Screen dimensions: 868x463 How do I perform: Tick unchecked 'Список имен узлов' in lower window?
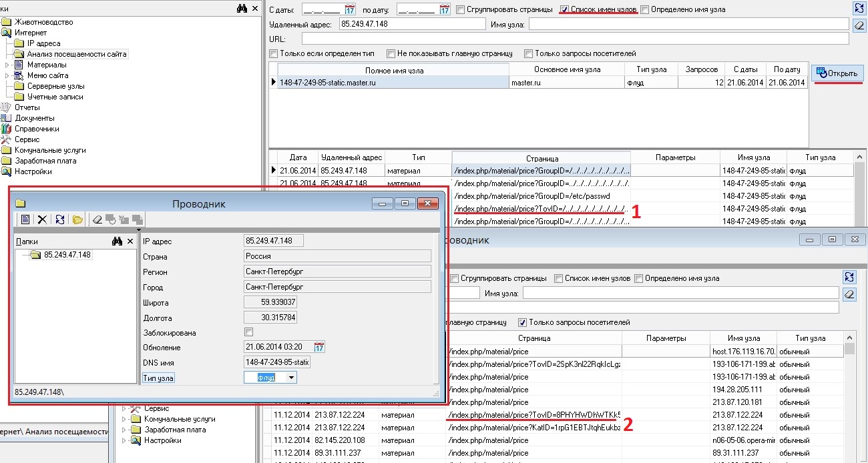[559, 278]
